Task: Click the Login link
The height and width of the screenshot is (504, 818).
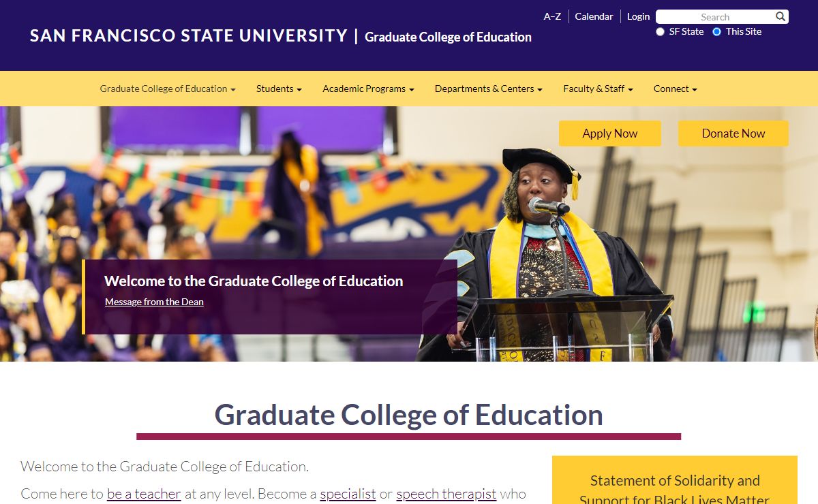Action: click(x=638, y=16)
